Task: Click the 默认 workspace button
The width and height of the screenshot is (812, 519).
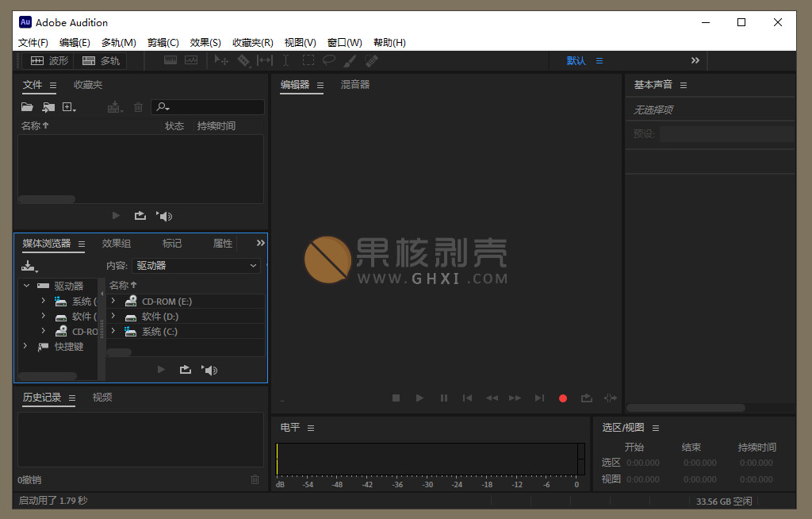Action: tap(576, 60)
